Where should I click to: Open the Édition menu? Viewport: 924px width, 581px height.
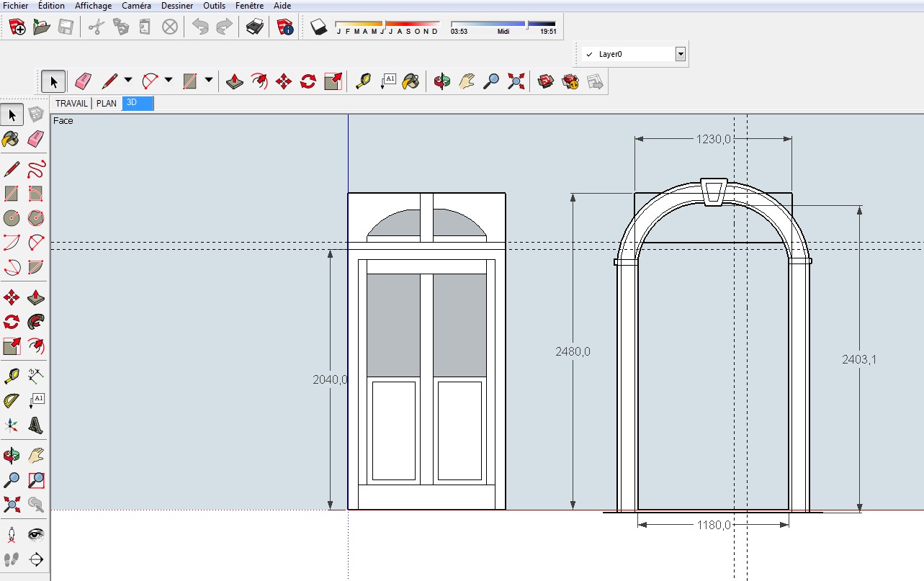[x=51, y=6]
